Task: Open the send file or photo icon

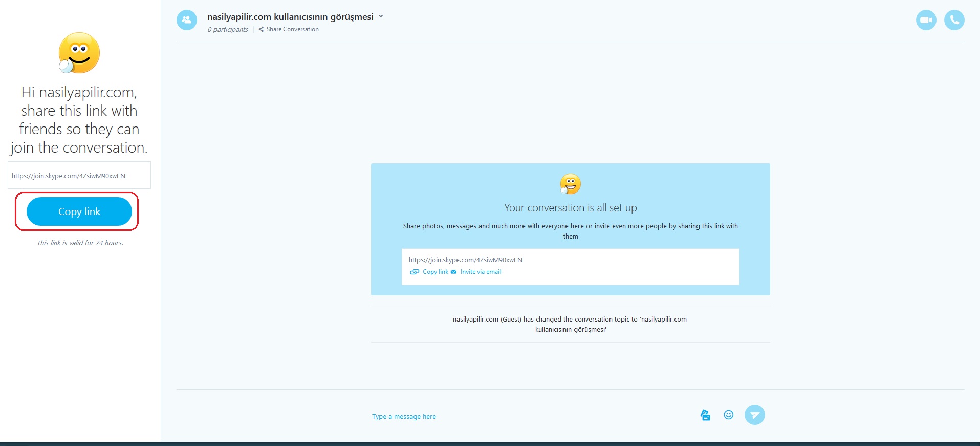Action: click(x=705, y=415)
